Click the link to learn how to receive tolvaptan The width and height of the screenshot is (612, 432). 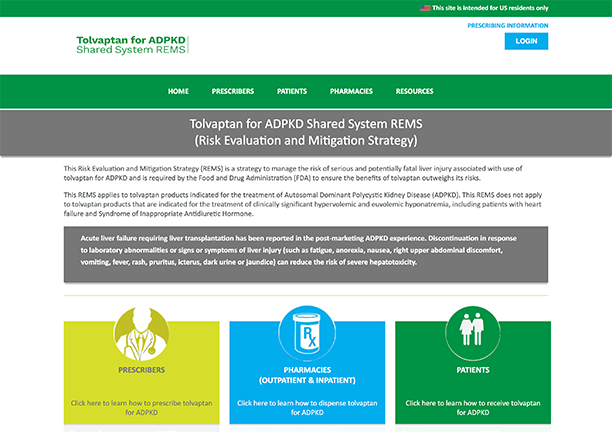click(473, 407)
